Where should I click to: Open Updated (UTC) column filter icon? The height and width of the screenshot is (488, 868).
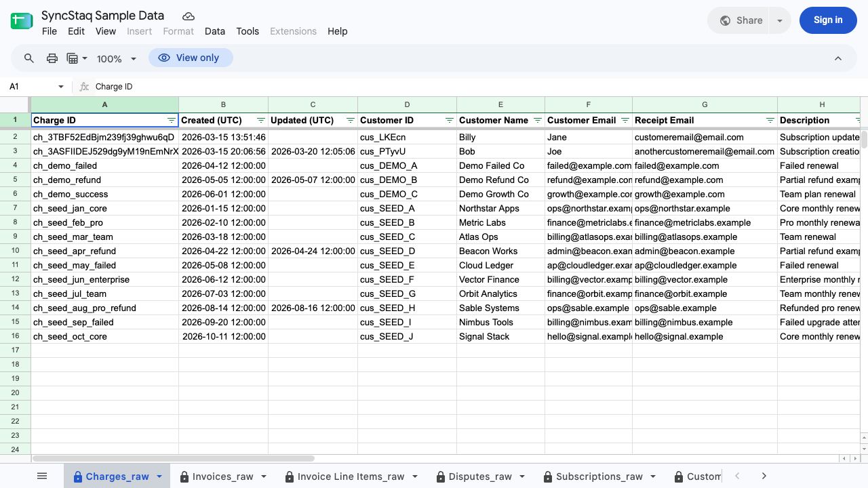tap(351, 120)
